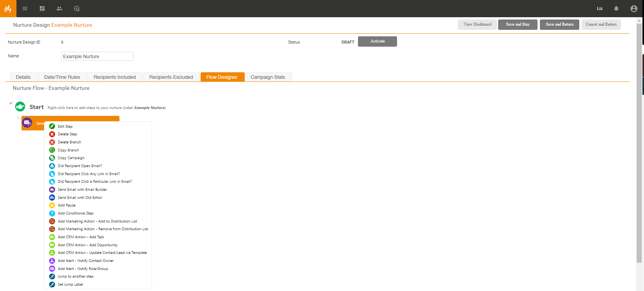Select Delete Branch in context menu
The image size is (644, 291).
click(69, 142)
